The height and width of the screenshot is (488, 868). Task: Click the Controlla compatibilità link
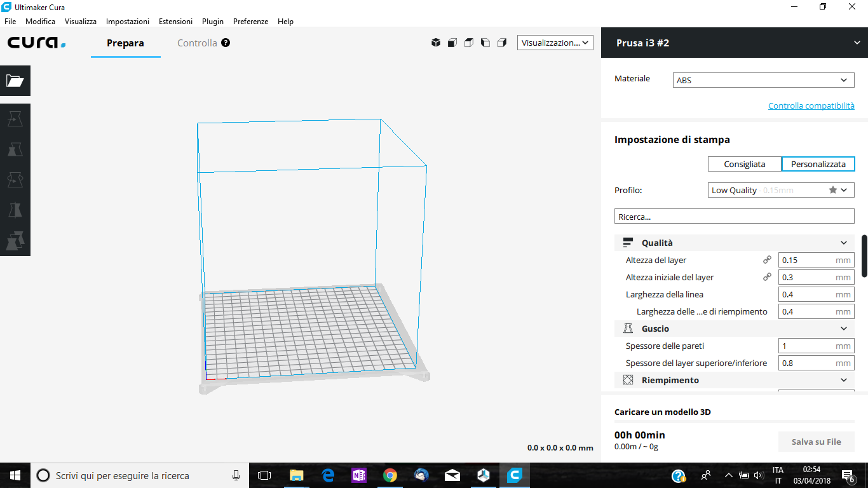pyautogui.click(x=811, y=105)
